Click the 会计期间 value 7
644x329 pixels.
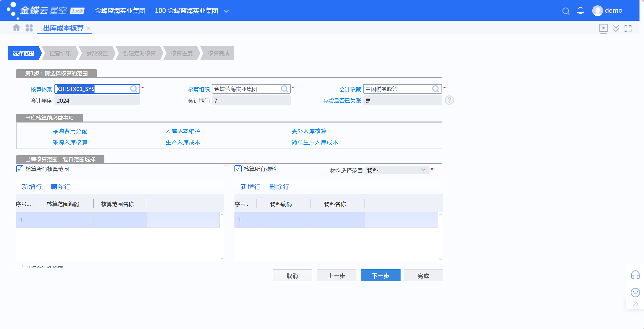251,101
